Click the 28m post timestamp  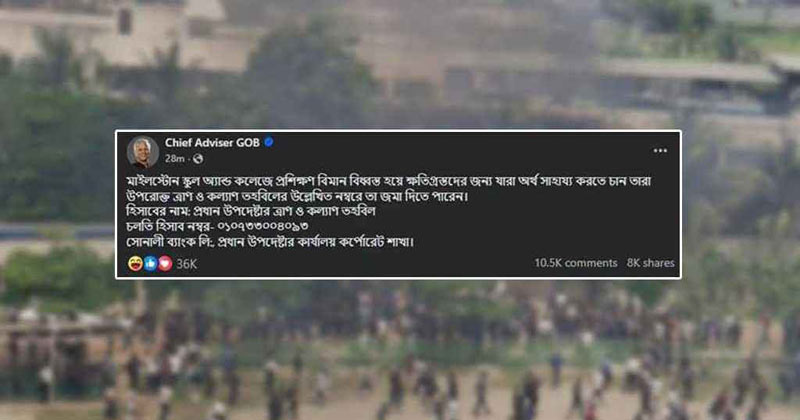tap(174, 159)
